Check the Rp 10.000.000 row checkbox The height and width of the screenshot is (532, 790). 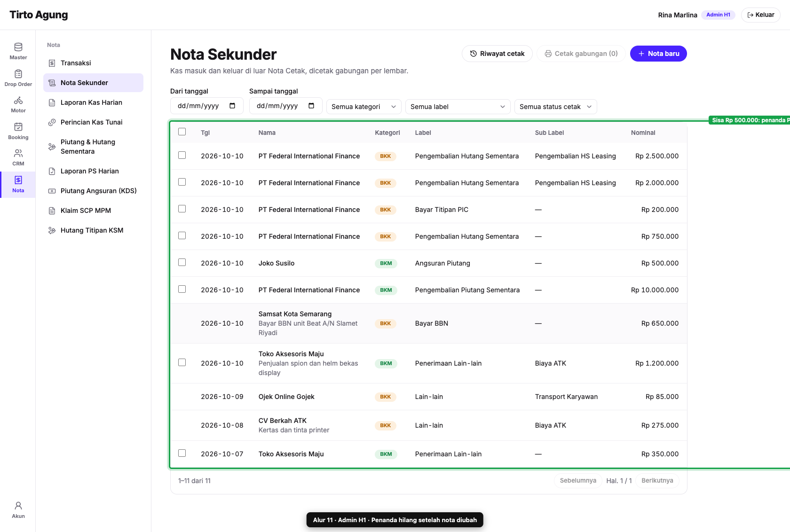coord(182,289)
